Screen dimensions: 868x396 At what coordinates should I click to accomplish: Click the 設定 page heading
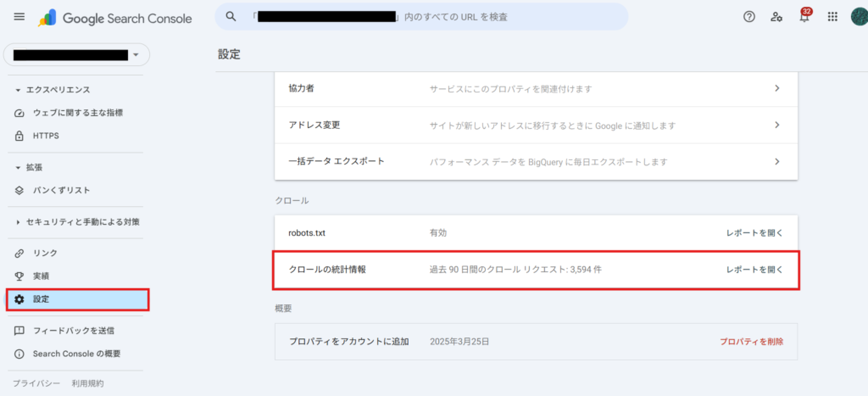pos(229,54)
